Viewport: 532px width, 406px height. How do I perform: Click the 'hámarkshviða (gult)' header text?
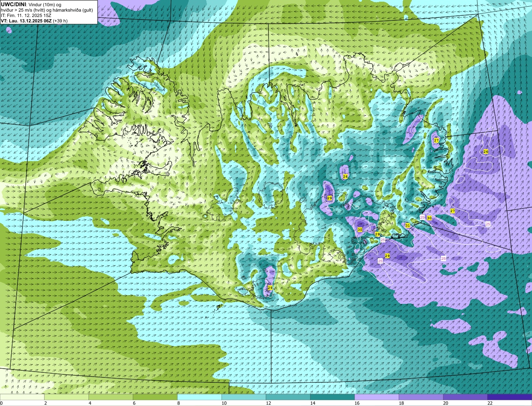[x=73, y=10]
